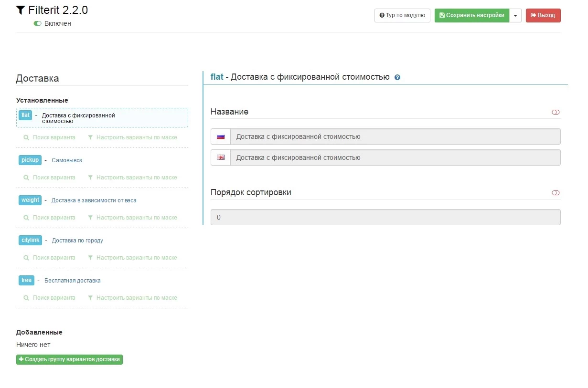Click the help icon beside flat heading
The width and height of the screenshot is (588, 388).
397,77
